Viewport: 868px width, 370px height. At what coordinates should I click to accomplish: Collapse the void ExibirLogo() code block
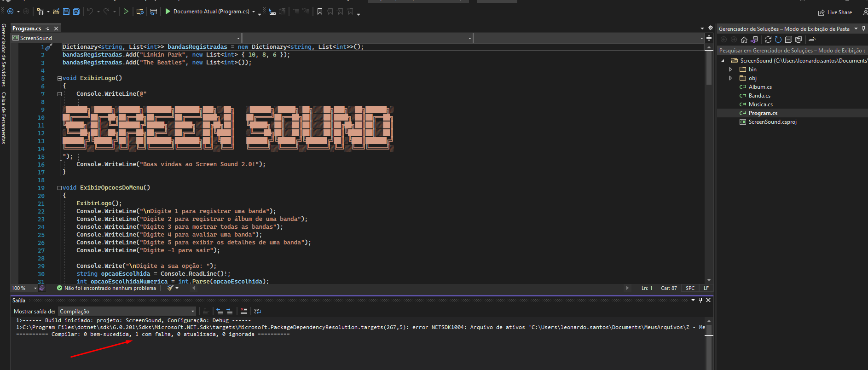point(59,78)
